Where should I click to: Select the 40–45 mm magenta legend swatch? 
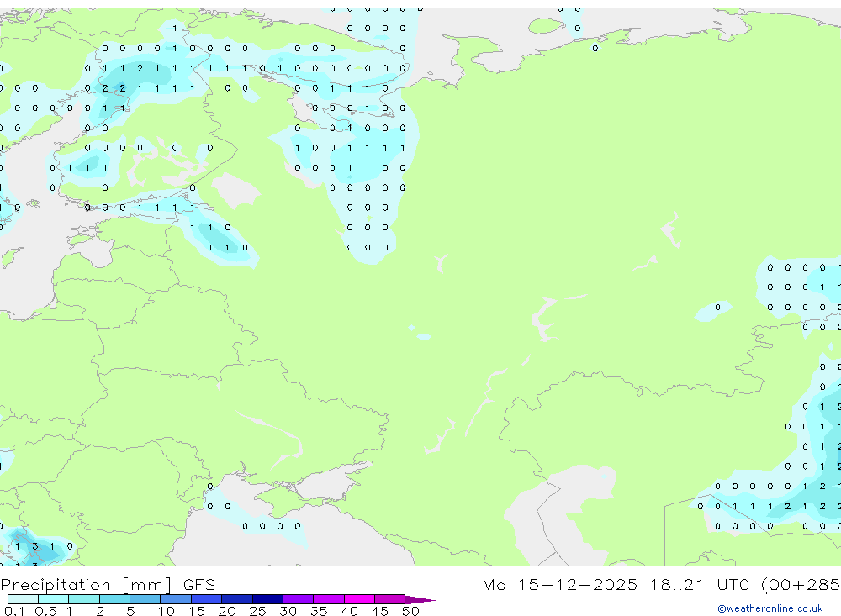pos(359,599)
